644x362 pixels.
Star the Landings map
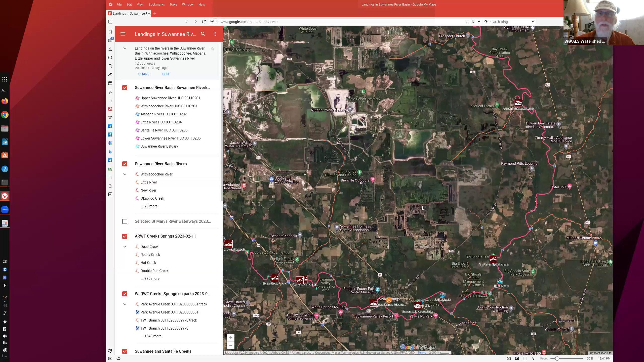[x=213, y=49]
